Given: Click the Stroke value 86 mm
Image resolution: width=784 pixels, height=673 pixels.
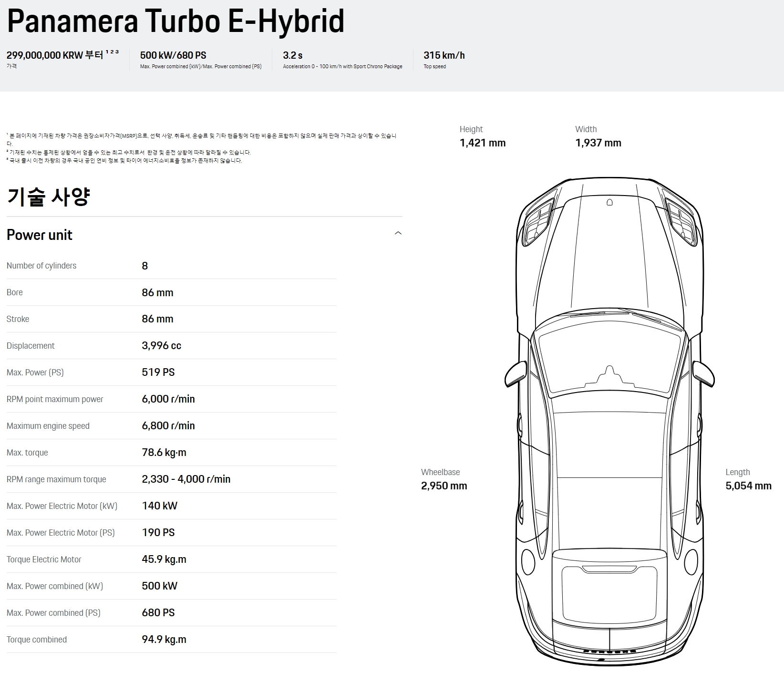Looking at the screenshot, I should (x=157, y=319).
